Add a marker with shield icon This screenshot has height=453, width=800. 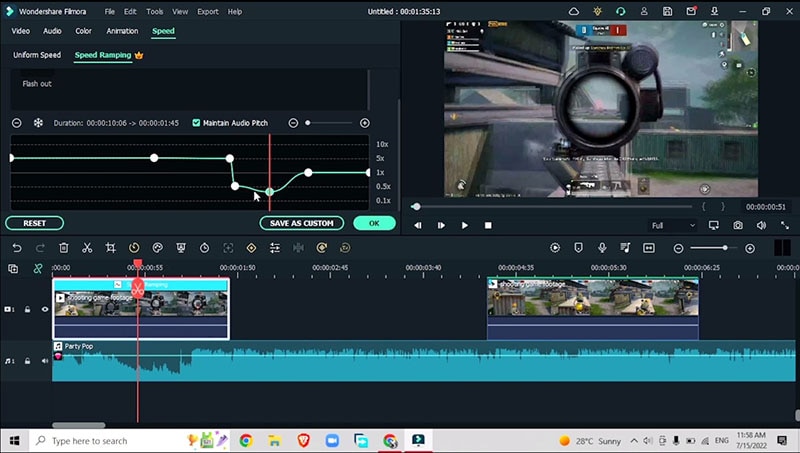point(579,248)
